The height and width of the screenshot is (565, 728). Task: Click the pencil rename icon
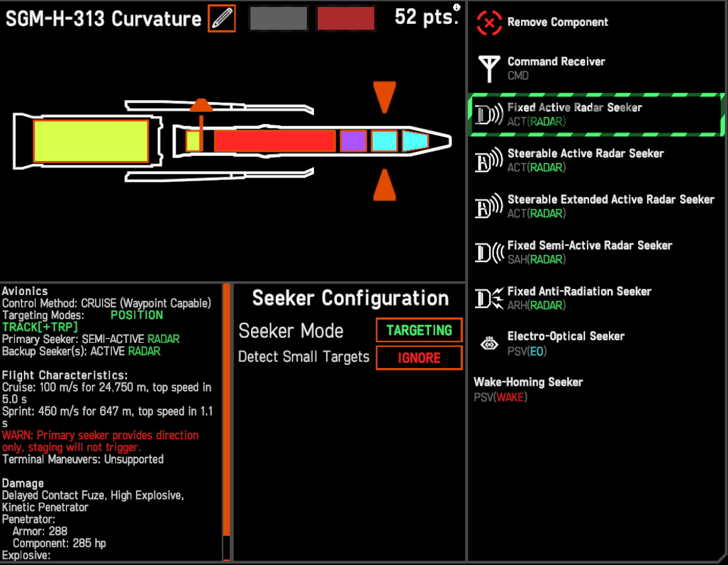222,19
